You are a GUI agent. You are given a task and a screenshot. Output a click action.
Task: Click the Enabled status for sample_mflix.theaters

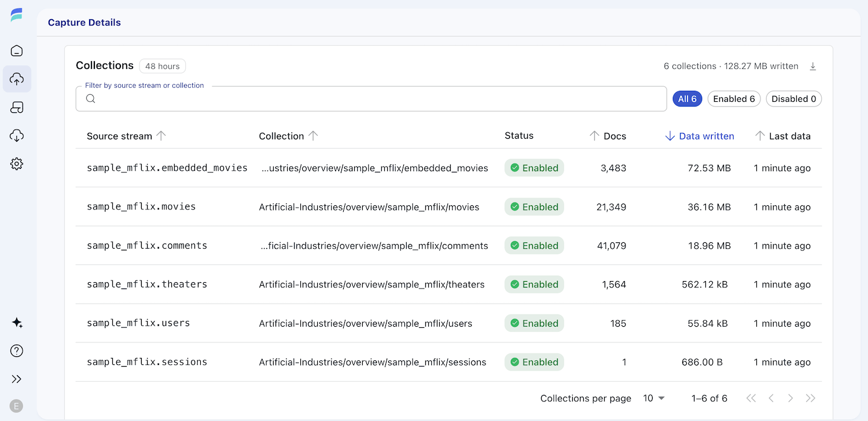pos(534,285)
